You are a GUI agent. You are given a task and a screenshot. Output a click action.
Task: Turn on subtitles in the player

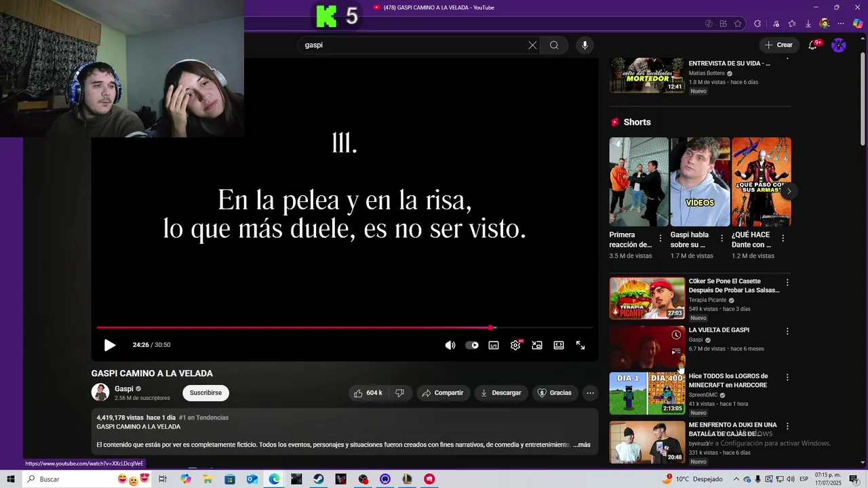(494, 345)
